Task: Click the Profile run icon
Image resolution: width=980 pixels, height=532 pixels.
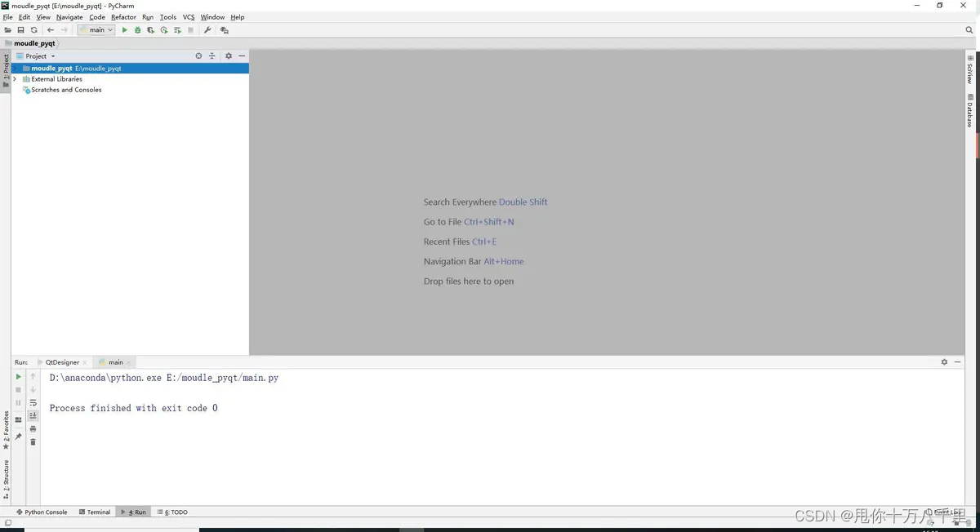Action: click(163, 30)
